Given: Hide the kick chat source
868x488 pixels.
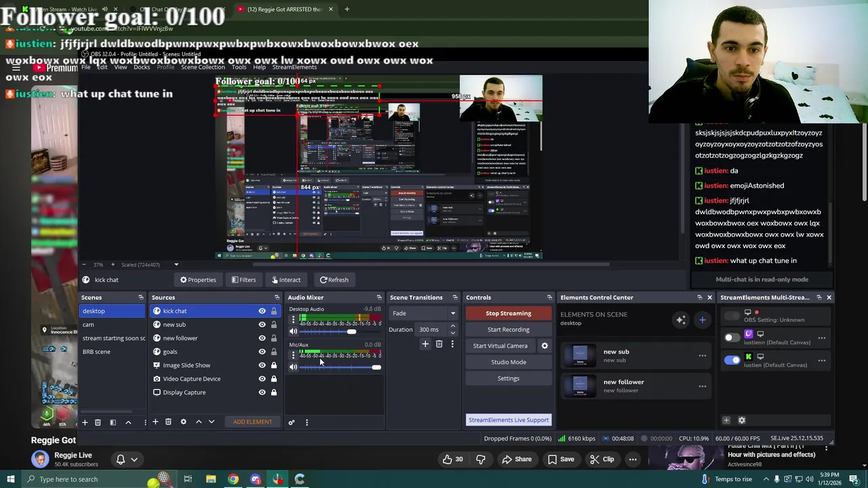Looking at the screenshot, I should point(262,311).
